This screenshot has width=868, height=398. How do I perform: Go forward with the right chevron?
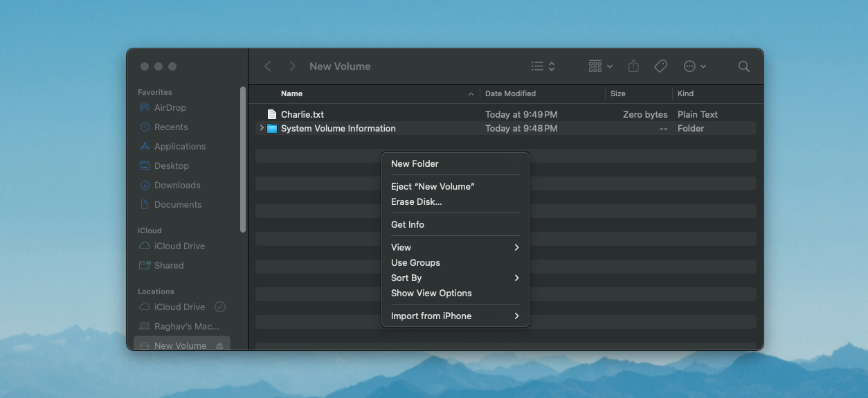click(292, 66)
